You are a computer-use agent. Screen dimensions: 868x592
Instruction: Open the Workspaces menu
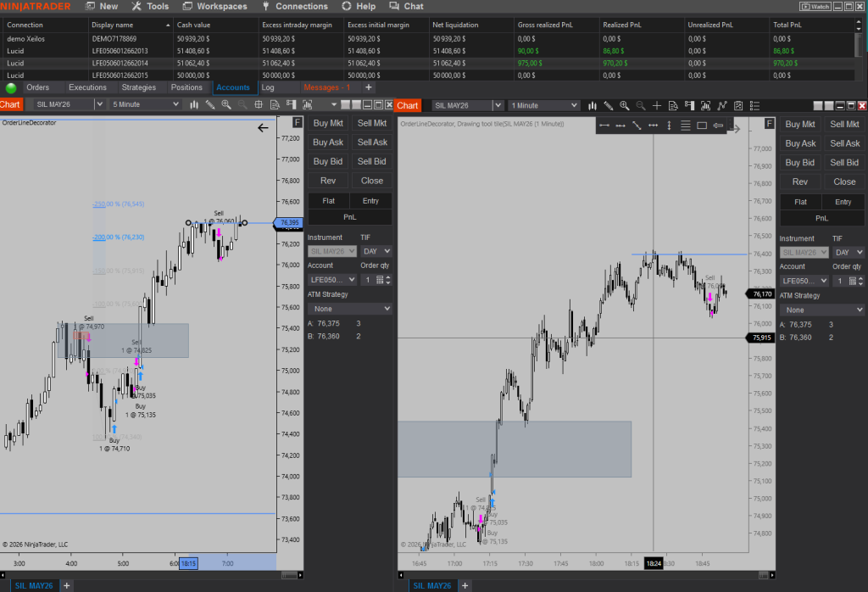click(x=216, y=6)
